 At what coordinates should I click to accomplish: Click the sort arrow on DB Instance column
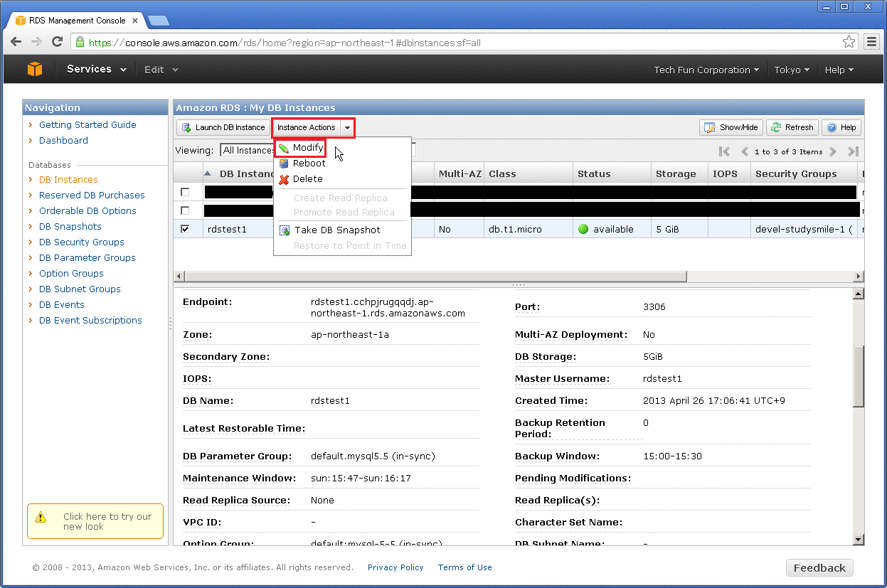click(208, 173)
